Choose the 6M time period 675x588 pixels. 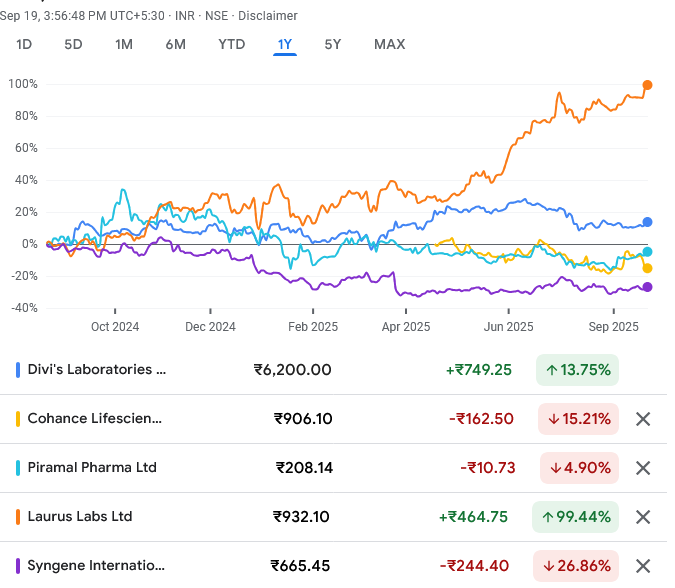pos(175,44)
